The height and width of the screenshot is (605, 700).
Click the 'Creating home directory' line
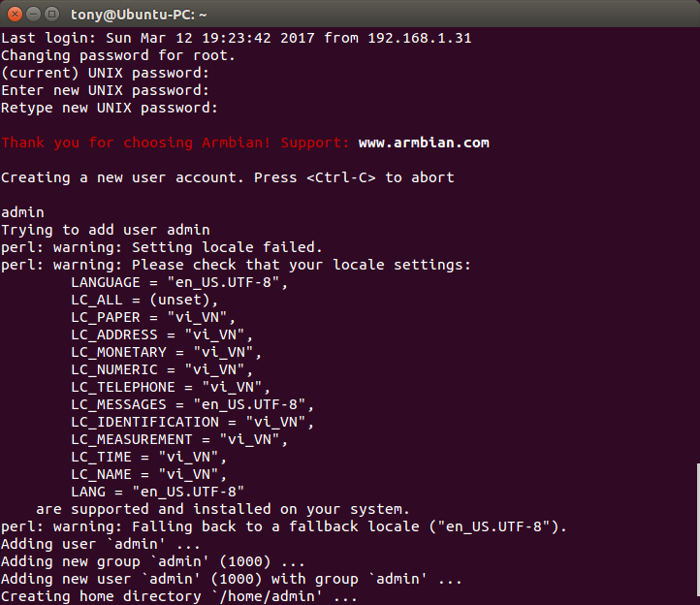(x=179, y=596)
